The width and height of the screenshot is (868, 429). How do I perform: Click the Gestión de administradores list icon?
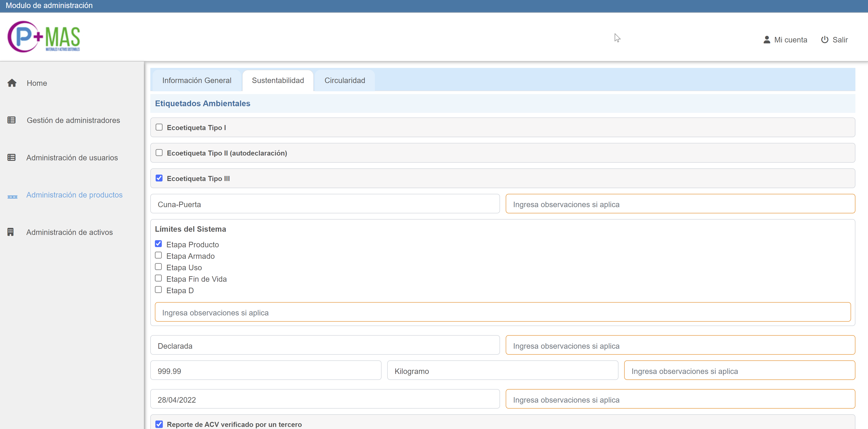(x=11, y=120)
